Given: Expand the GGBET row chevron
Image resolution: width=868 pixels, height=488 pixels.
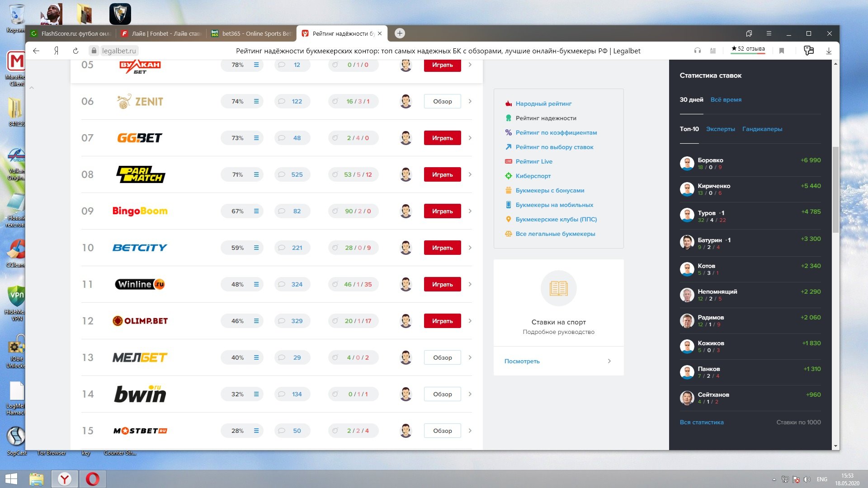Looking at the screenshot, I should pos(470,138).
